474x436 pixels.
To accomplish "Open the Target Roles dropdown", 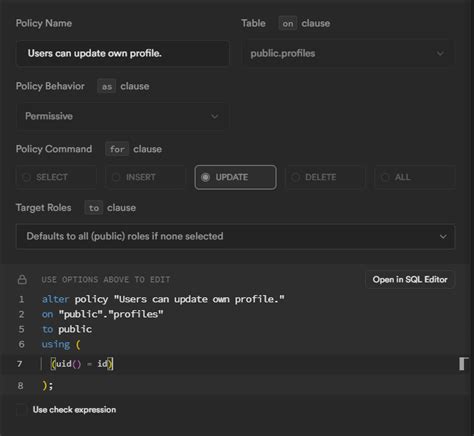I will click(235, 236).
